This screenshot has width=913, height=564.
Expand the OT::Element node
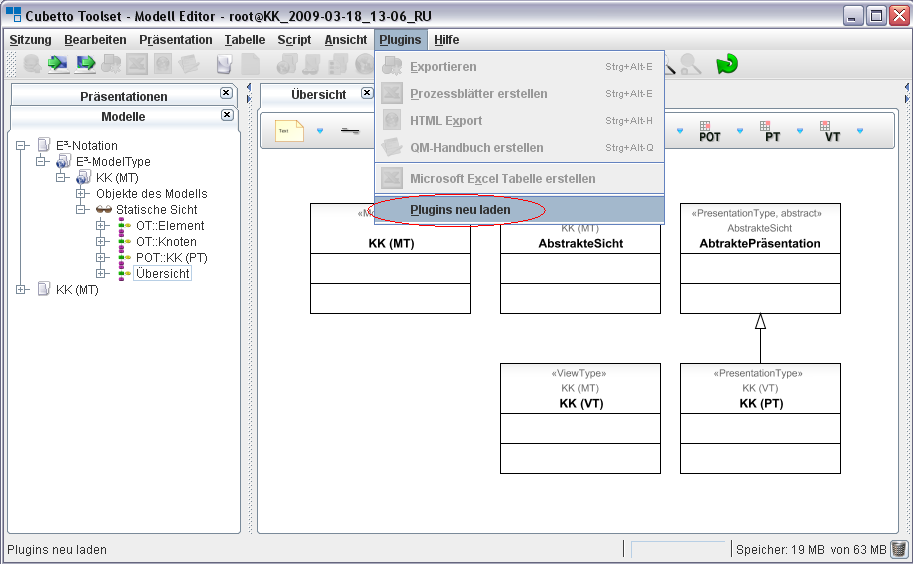(101, 225)
